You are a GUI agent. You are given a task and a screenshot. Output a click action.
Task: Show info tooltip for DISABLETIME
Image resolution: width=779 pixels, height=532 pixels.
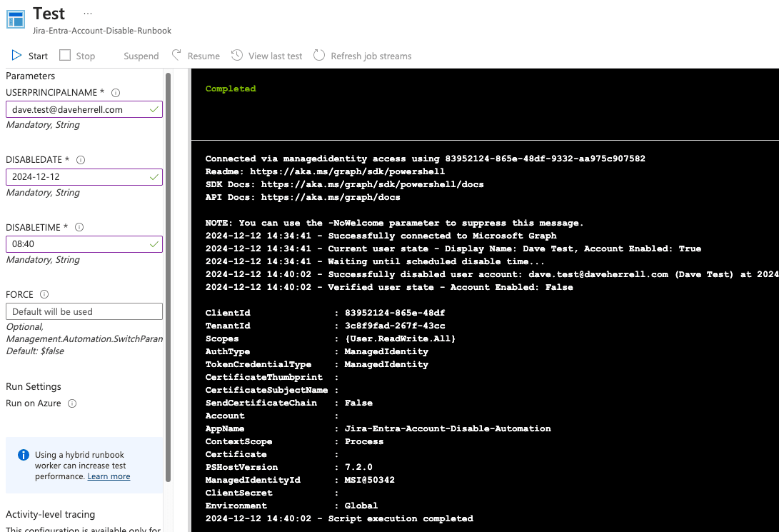tap(79, 227)
